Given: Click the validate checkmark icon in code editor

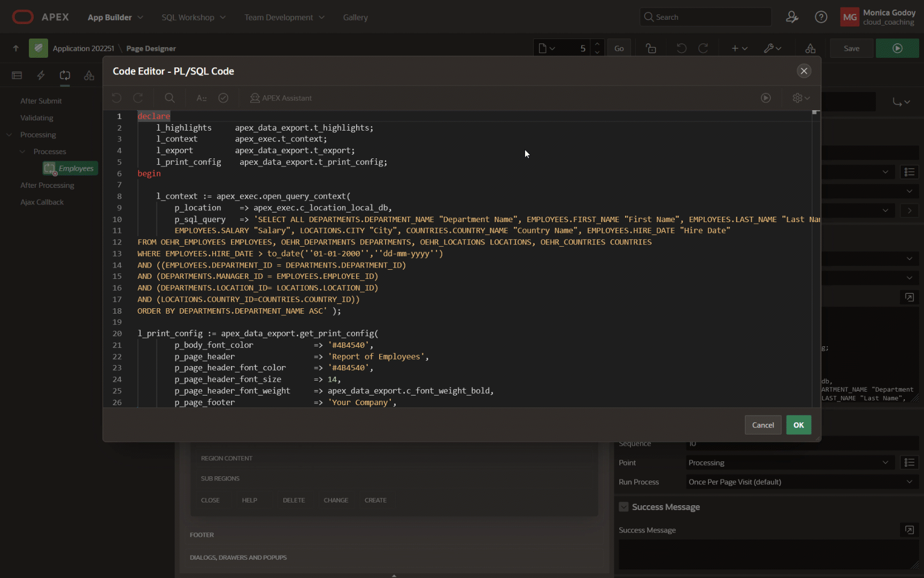Looking at the screenshot, I should [224, 98].
